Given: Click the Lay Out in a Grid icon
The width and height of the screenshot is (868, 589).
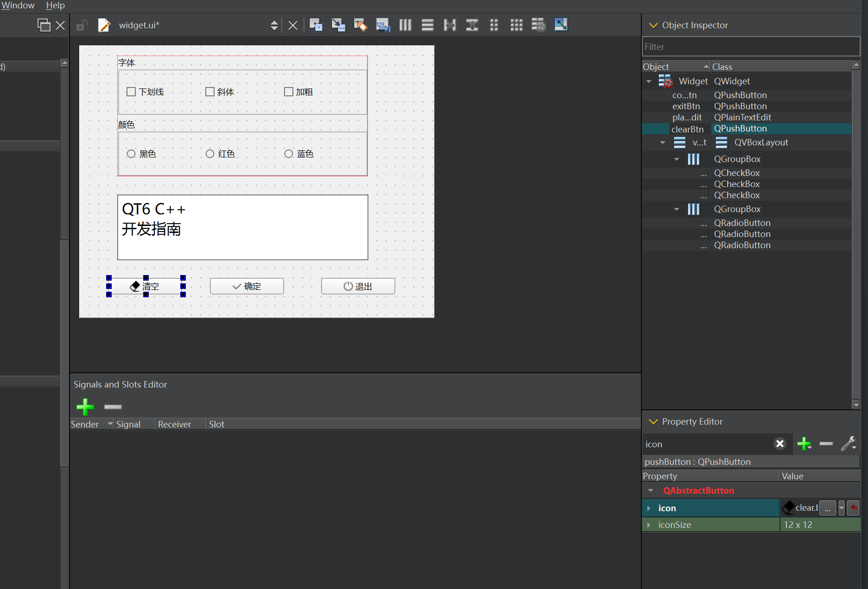Looking at the screenshot, I should click(x=516, y=25).
